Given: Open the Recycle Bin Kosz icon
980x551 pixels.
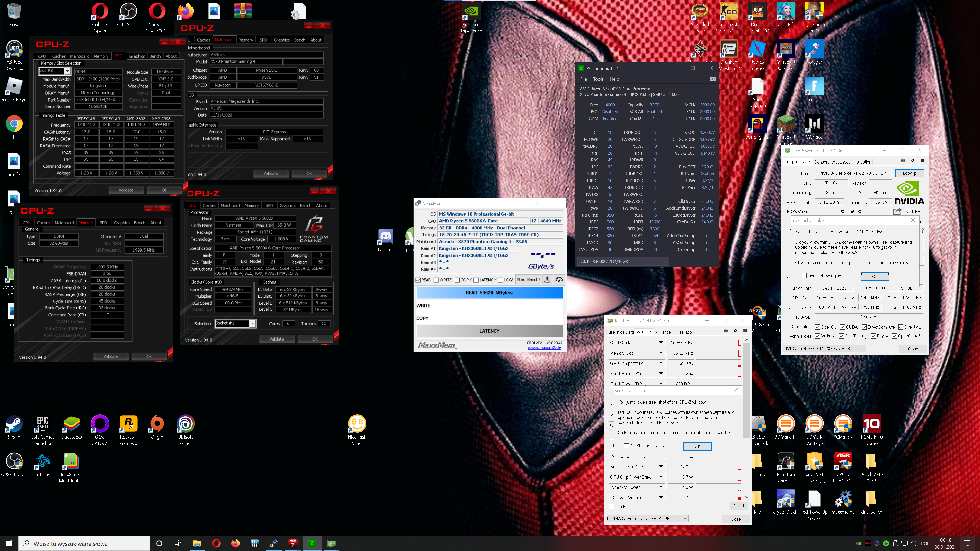Looking at the screenshot, I should [x=14, y=15].
